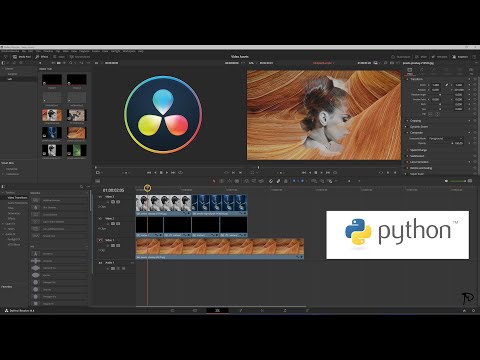Disable the Stabilization toggle in Inspector
This screenshot has width=480, height=360.
[x=407, y=156]
